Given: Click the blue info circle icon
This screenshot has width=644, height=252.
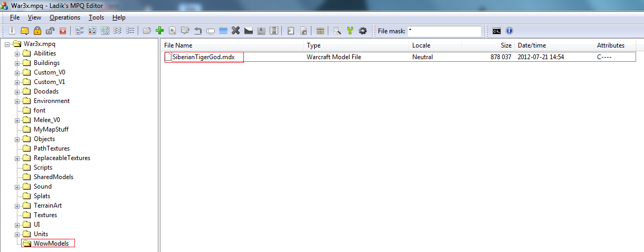Looking at the screenshot, I should tap(509, 31).
